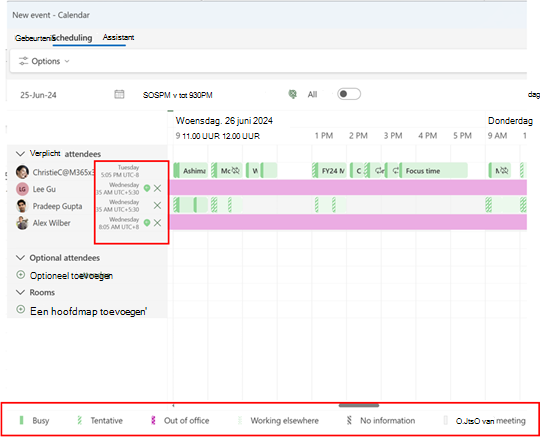Image resolution: width=540 pixels, height=438 pixels.
Task: Click the globe icon beside All
Action: coord(292,94)
